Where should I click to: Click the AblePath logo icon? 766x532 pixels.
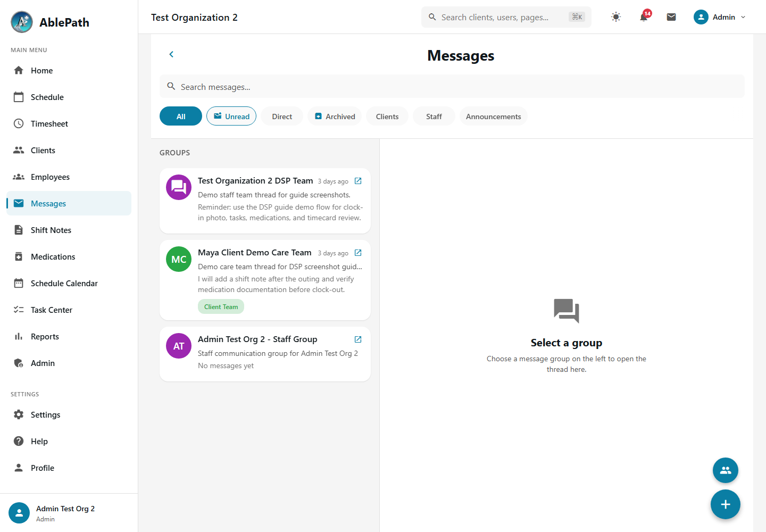22,22
